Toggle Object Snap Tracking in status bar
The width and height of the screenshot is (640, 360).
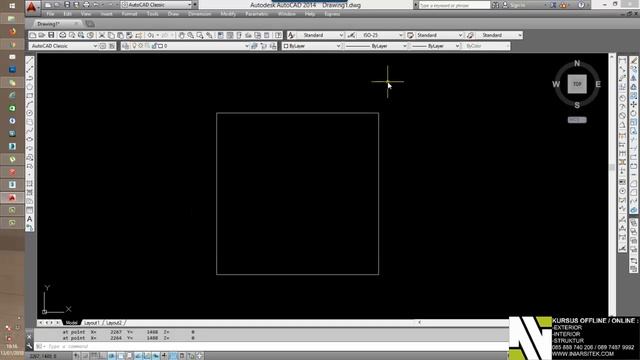tap(138, 356)
